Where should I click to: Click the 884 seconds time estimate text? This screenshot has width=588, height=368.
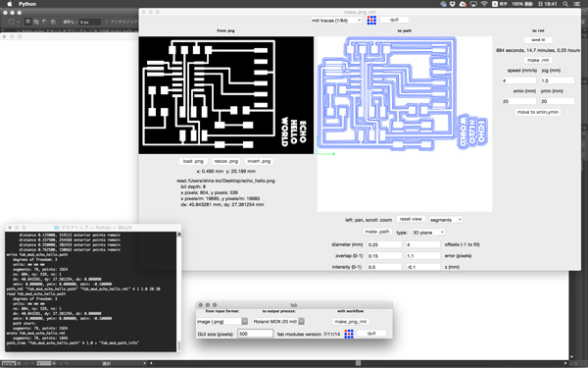coord(538,50)
